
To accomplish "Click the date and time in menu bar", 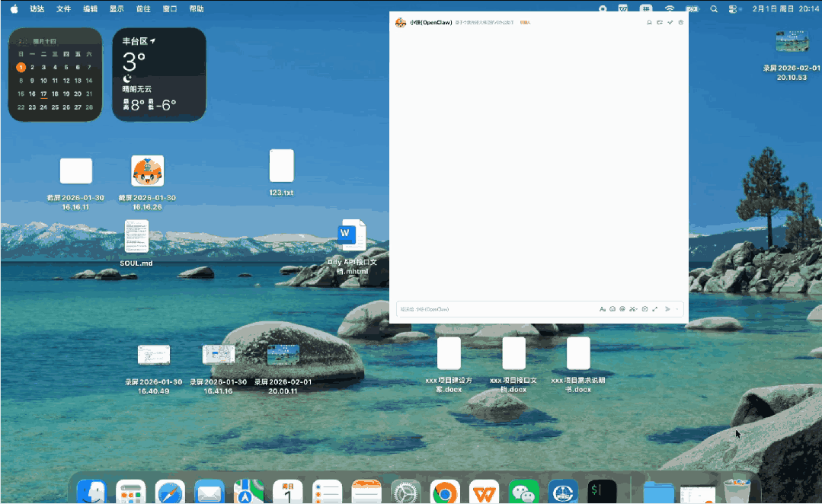I will 785,9.
